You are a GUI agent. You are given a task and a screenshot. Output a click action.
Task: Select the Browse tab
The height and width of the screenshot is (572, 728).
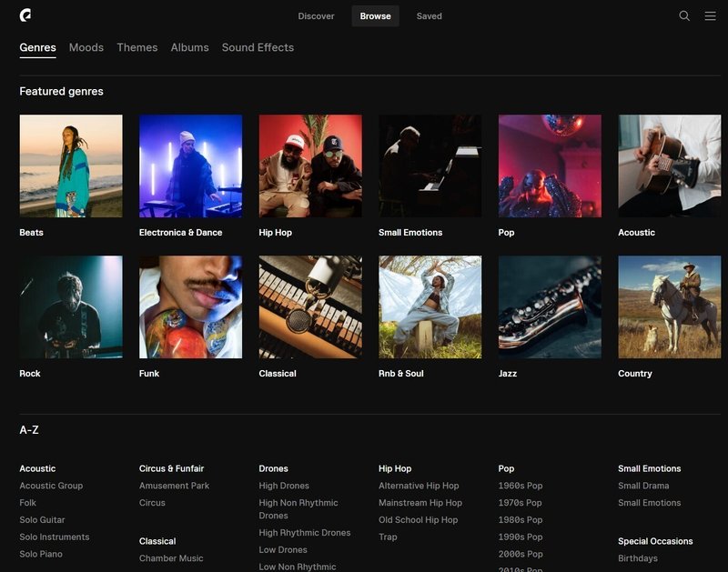[x=375, y=15]
